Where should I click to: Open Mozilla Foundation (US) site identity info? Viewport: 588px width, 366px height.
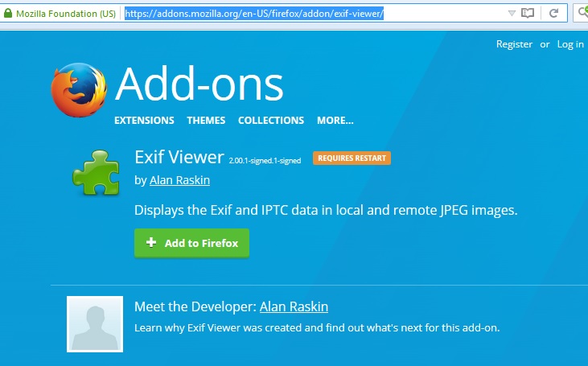(66, 14)
